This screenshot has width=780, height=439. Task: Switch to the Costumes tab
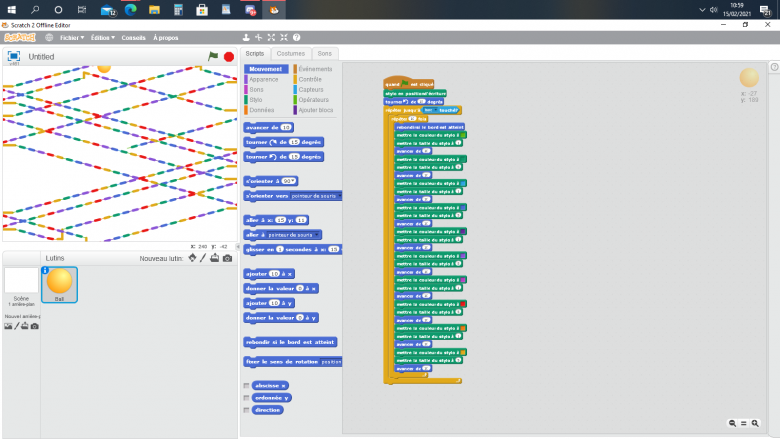291,53
